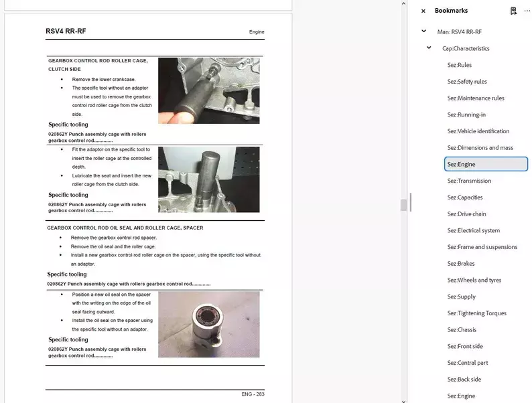Jump to Sez:Maintenance rules bookmark

(x=476, y=98)
